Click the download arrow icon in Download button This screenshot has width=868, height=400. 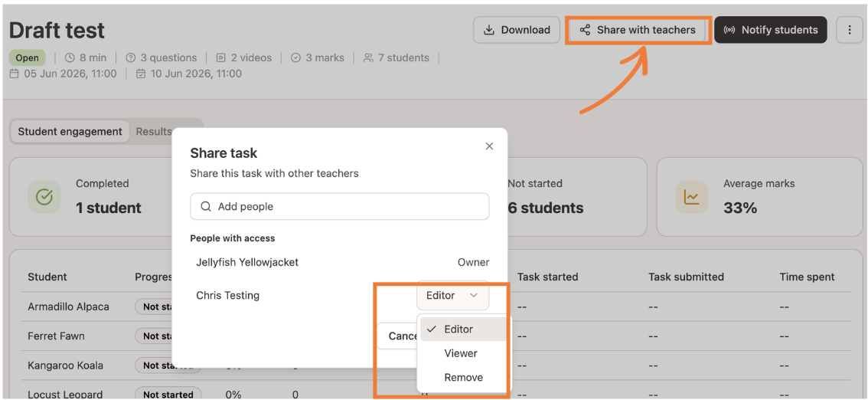tap(489, 30)
